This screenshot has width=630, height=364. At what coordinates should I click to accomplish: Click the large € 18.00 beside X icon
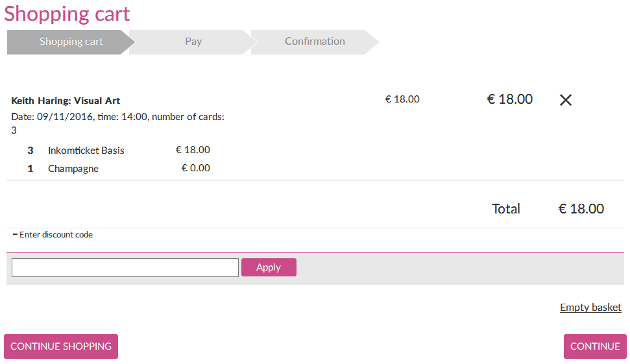509,99
